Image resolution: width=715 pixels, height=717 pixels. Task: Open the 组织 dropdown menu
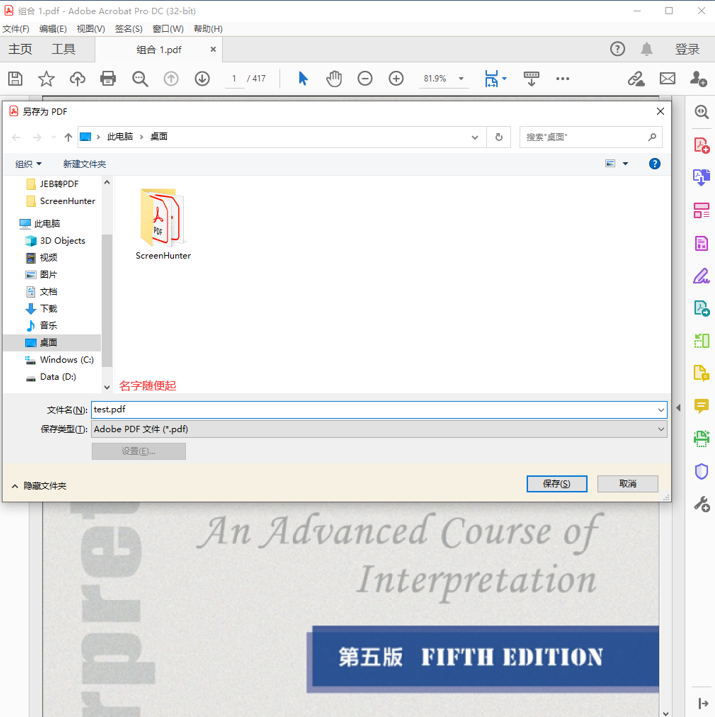(28, 164)
